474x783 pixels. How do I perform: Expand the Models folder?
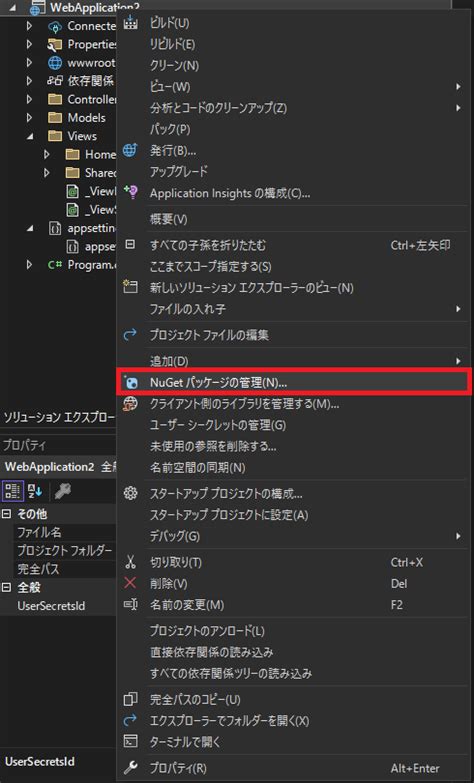tap(29, 118)
